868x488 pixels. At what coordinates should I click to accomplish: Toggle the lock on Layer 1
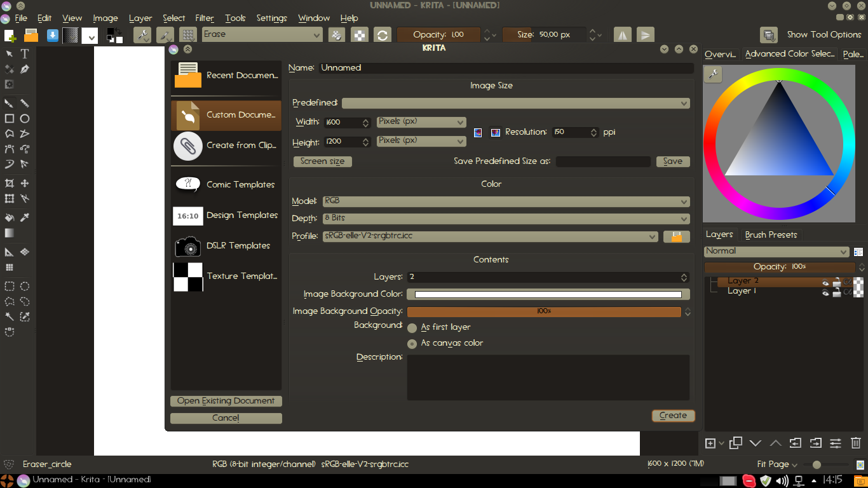[x=837, y=292]
